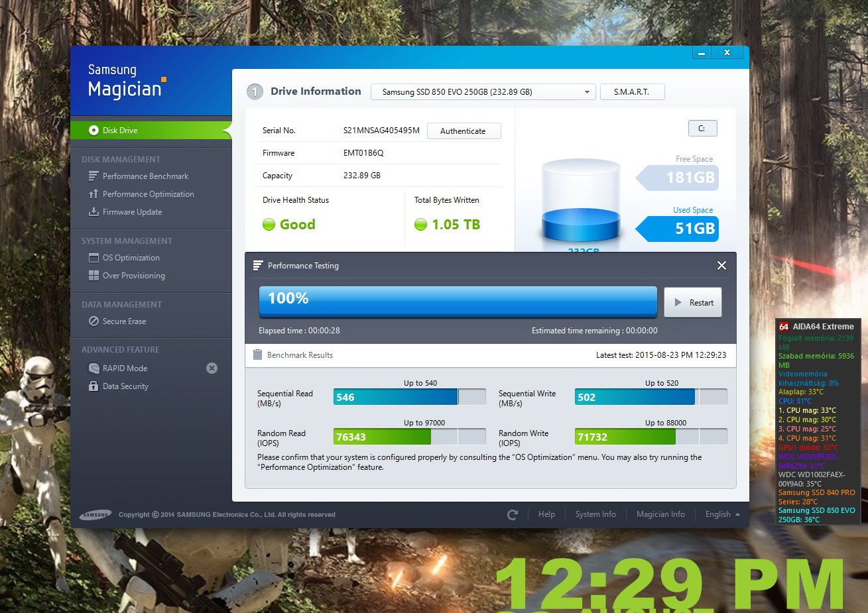Click firmware version EMT01B6Q
868x613 pixels.
[x=363, y=153]
